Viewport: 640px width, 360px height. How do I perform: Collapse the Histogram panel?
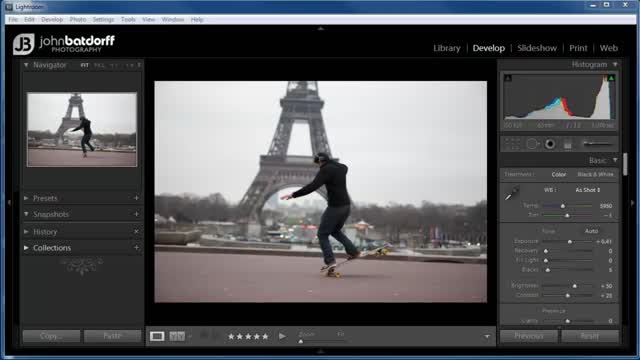pos(615,64)
